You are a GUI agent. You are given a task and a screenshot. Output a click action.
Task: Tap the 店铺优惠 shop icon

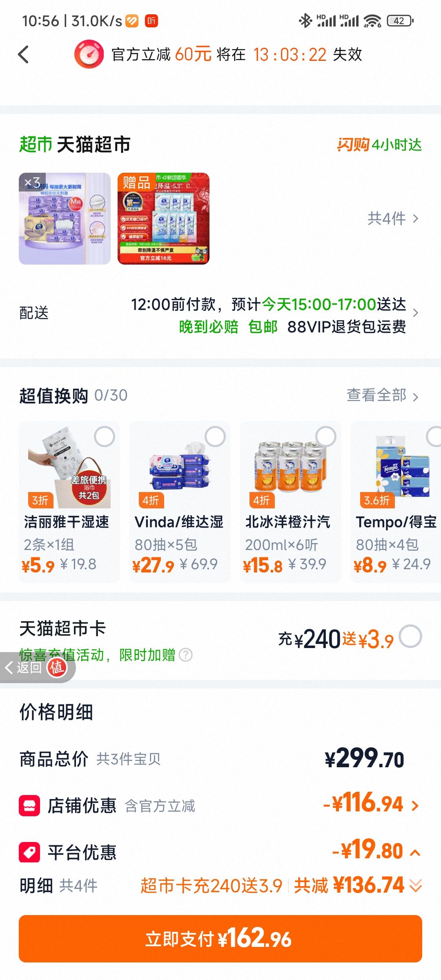29,806
